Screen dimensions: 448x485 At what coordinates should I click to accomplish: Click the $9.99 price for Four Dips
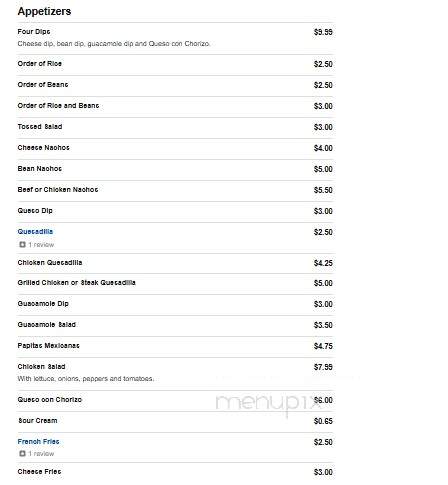[x=323, y=32]
